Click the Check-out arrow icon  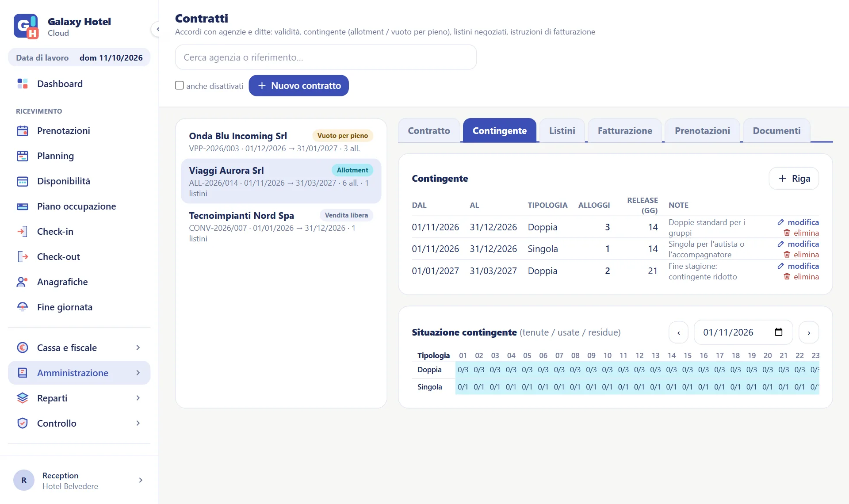pyautogui.click(x=23, y=256)
